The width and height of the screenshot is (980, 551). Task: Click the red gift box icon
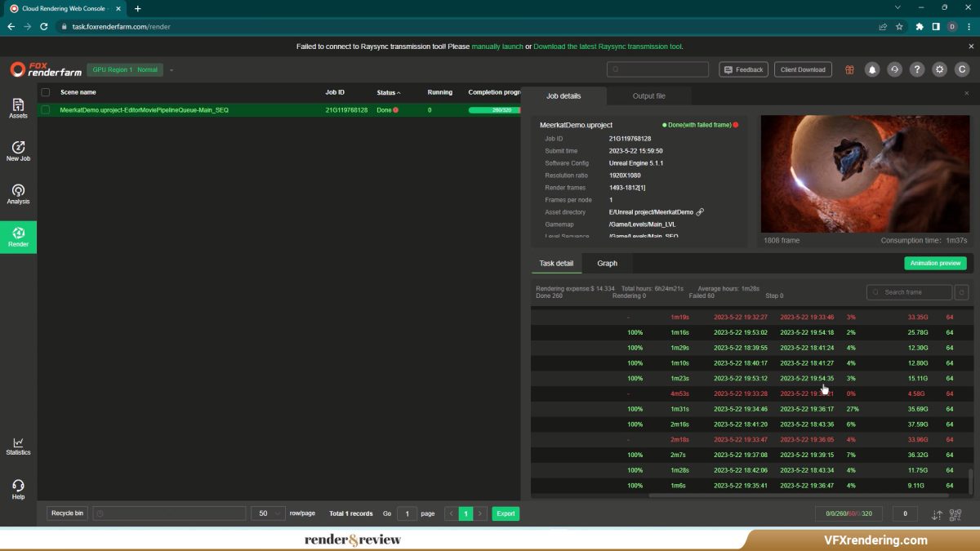point(849,70)
